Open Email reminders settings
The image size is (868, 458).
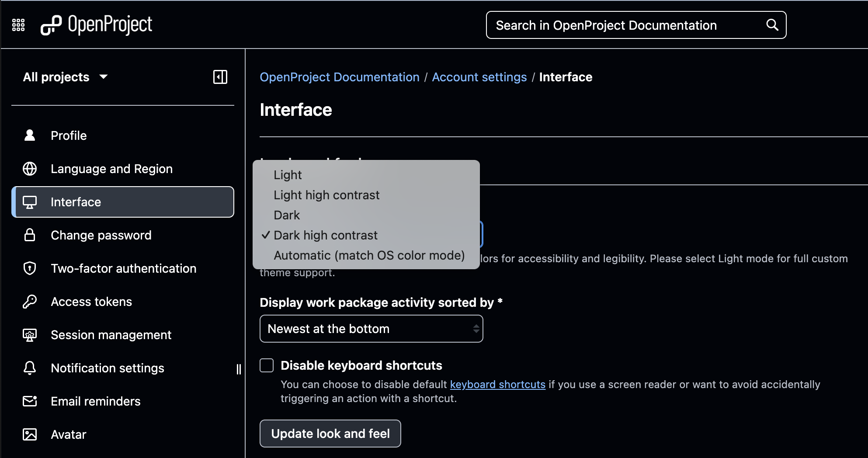[95, 401]
